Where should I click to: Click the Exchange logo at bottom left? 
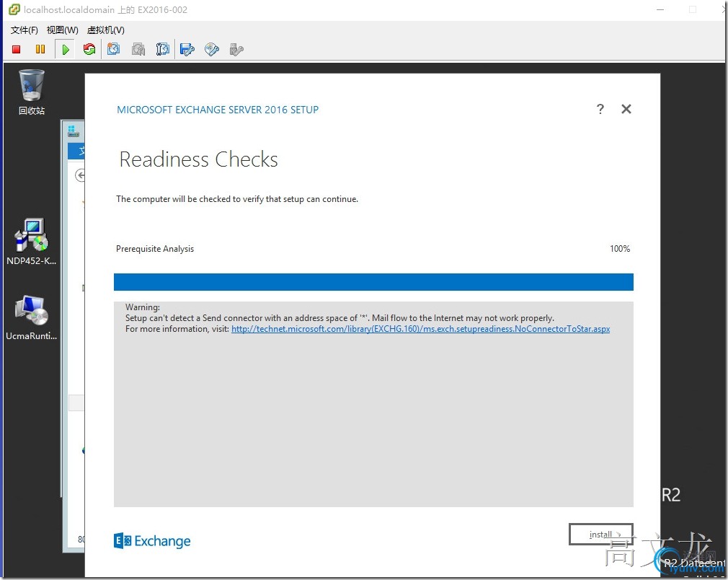coord(152,541)
